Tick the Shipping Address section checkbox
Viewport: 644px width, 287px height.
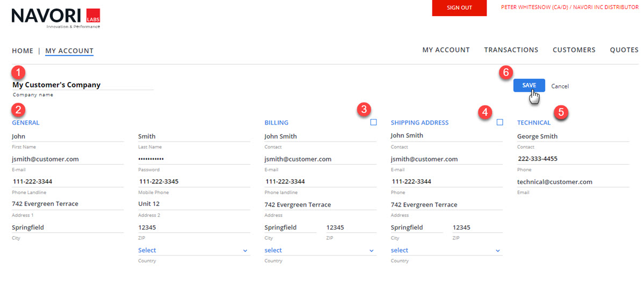click(x=500, y=122)
